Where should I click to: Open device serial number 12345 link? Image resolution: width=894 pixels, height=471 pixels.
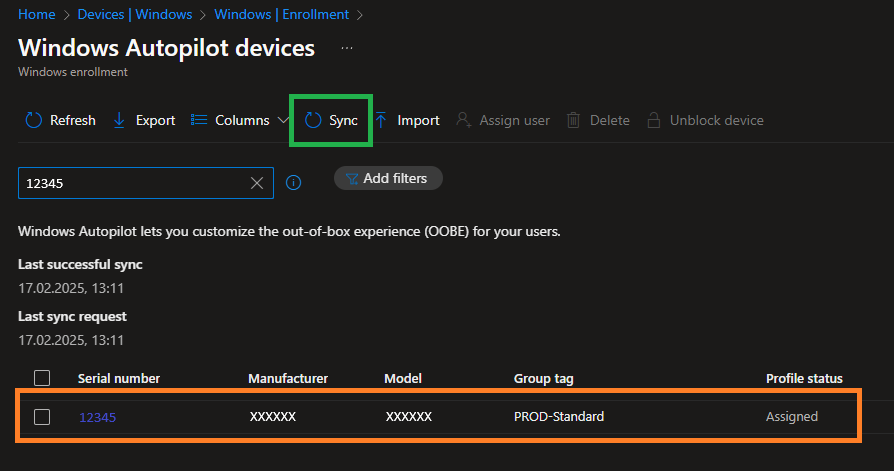point(97,417)
